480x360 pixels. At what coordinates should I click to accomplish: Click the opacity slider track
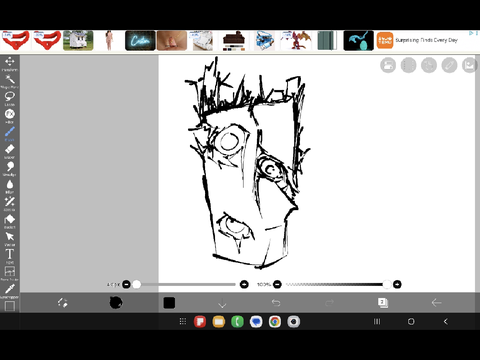coord(336,284)
